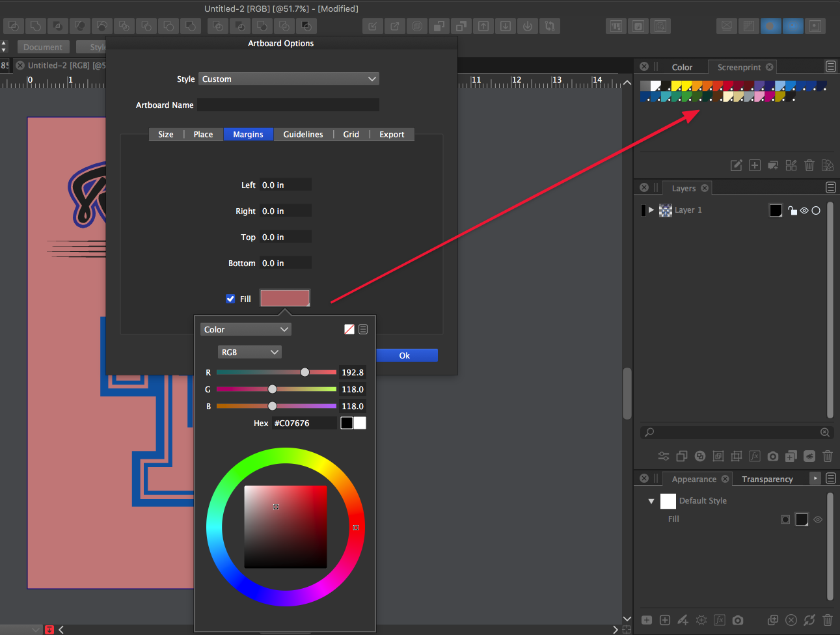Click the Document button in the context bar
The image size is (840, 635).
point(43,47)
